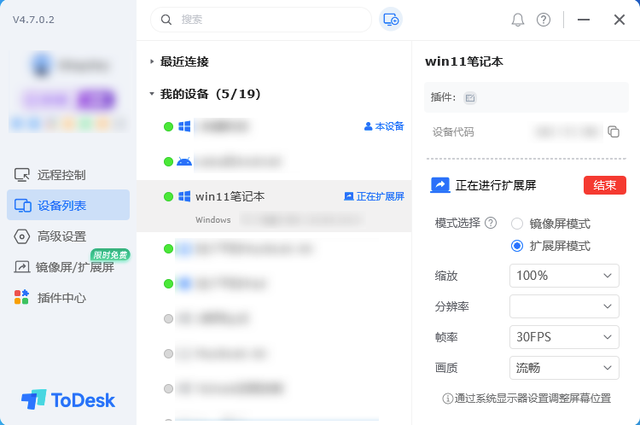Collapse the 我的设备 (5/19) section
This screenshot has height=425, width=640.
[x=151, y=94]
